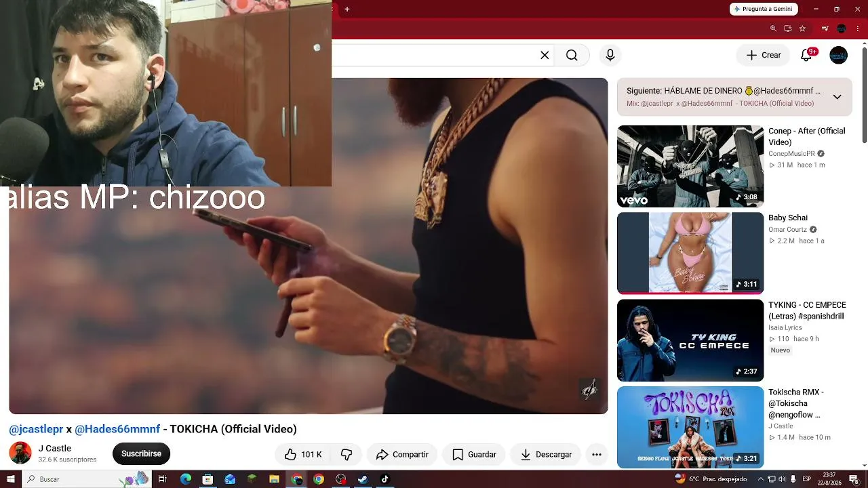Open the Mail app on taskbar
The width and height of the screenshot is (868, 488).
click(230, 479)
